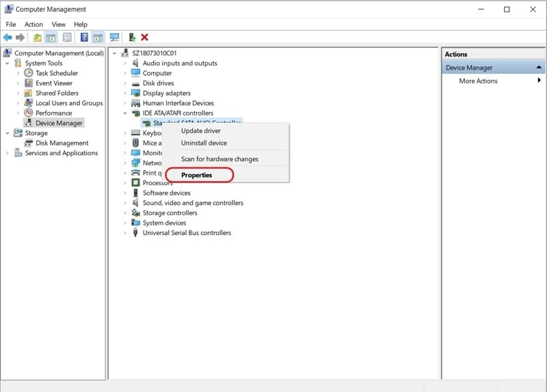Choose Properties from the context menu
547x392 pixels.
[x=197, y=176]
